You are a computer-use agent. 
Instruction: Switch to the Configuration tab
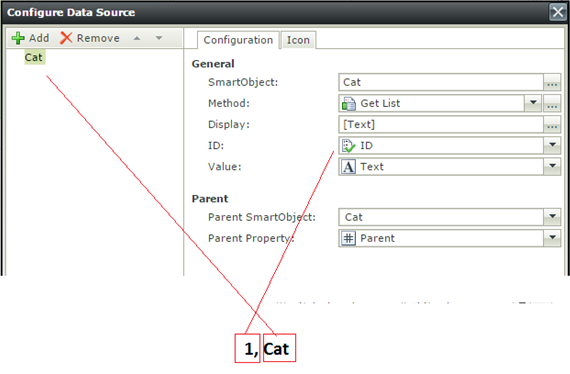pyautogui.click(x=238, y=40)
